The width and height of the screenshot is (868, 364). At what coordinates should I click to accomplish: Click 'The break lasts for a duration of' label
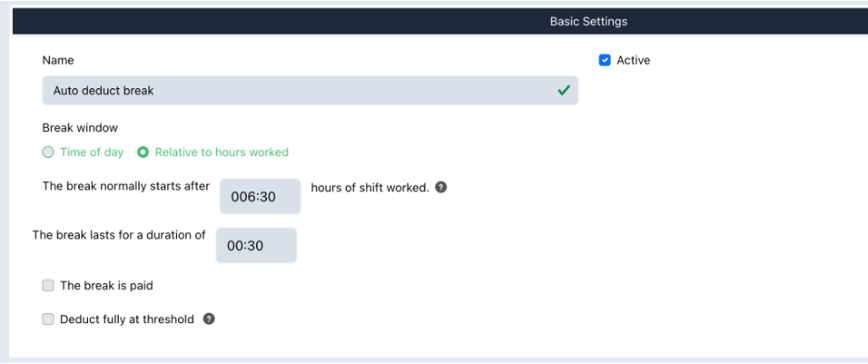119,235
